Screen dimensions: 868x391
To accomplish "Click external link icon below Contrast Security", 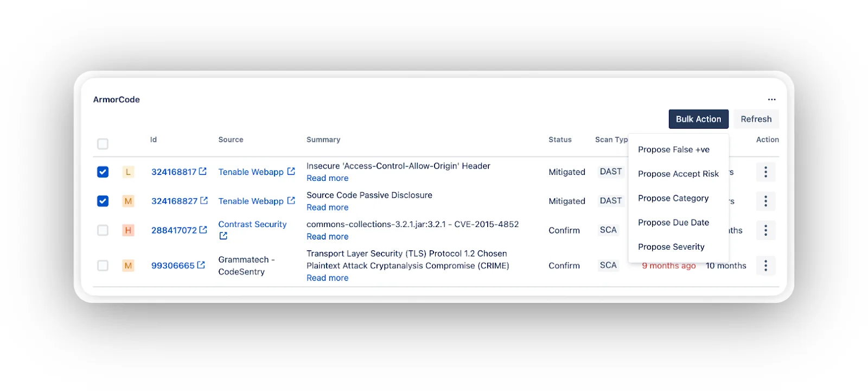I will 223,236.
